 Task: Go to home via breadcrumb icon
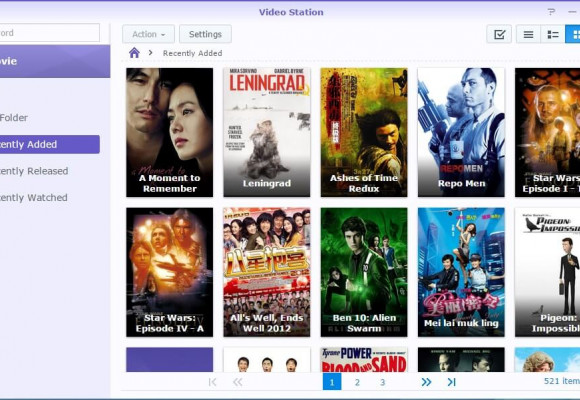[134, 53]
